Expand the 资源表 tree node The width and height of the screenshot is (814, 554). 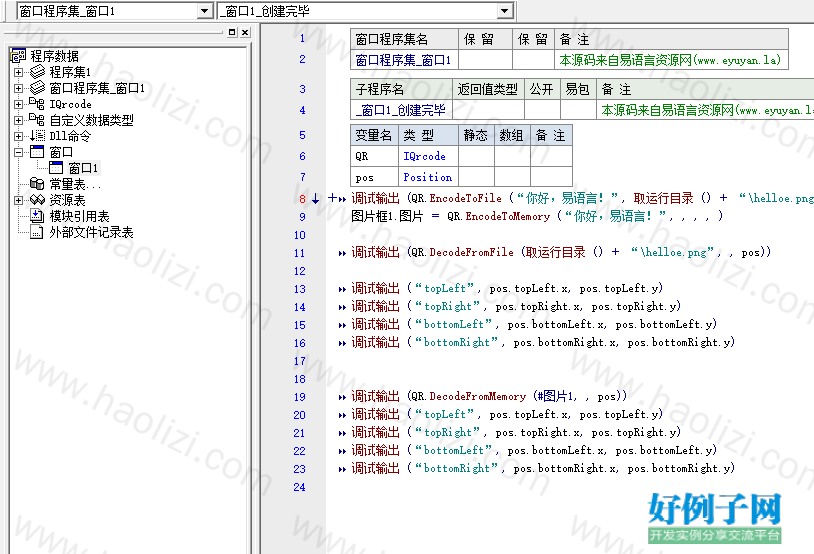click(x=19, y=200)
